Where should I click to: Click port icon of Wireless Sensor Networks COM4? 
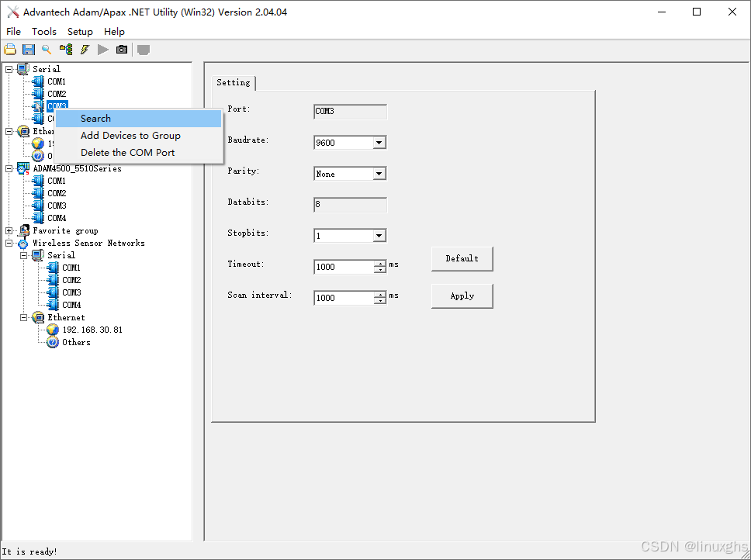click(x=53, y=306)
